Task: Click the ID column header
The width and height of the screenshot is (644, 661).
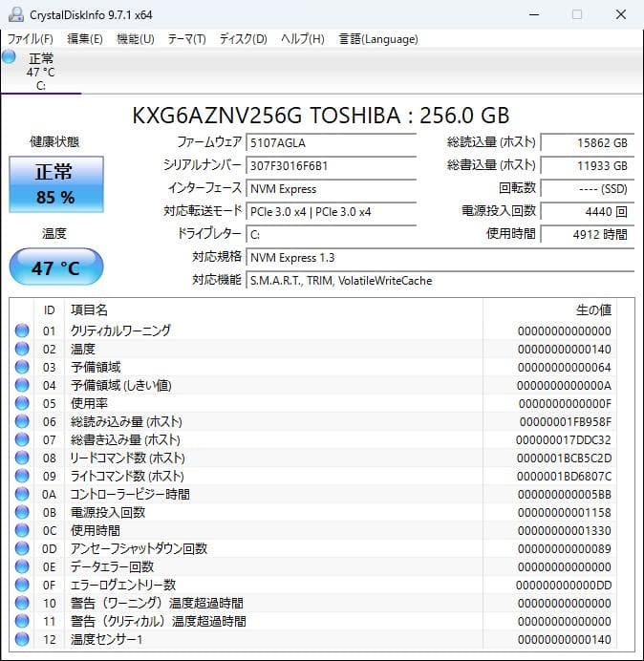Action: [50, 310]
